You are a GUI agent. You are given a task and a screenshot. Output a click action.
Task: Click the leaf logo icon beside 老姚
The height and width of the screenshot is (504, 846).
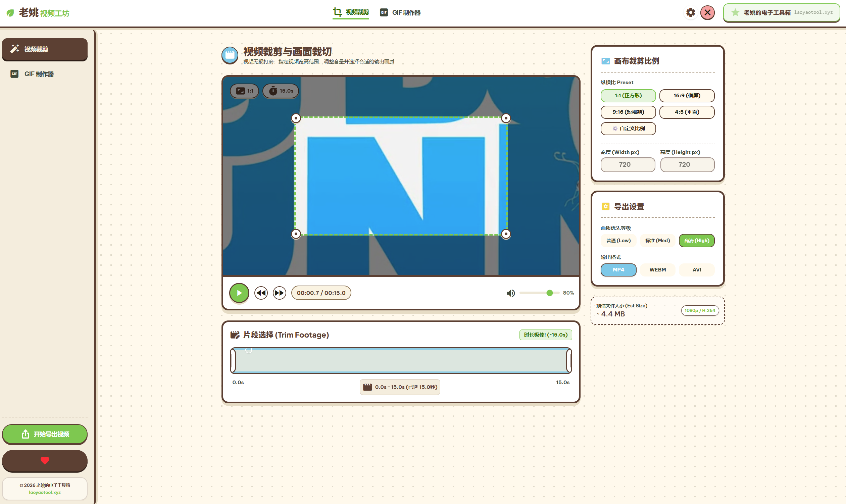(10, 13)
